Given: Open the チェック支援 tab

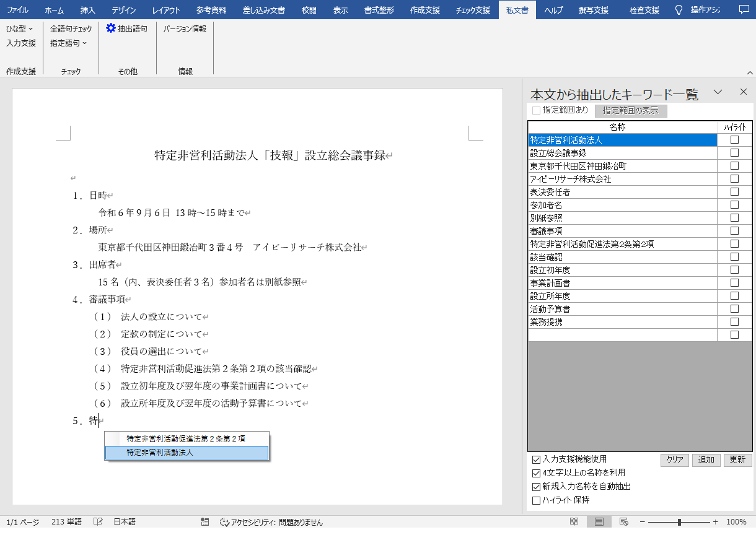Looking at the screenshot, I should click(473, 10).
